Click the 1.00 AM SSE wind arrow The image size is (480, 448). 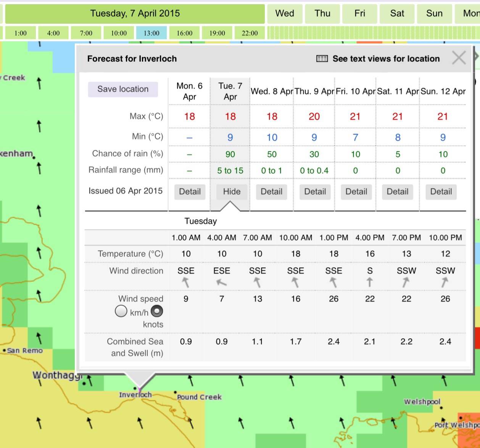coord(186,283)
